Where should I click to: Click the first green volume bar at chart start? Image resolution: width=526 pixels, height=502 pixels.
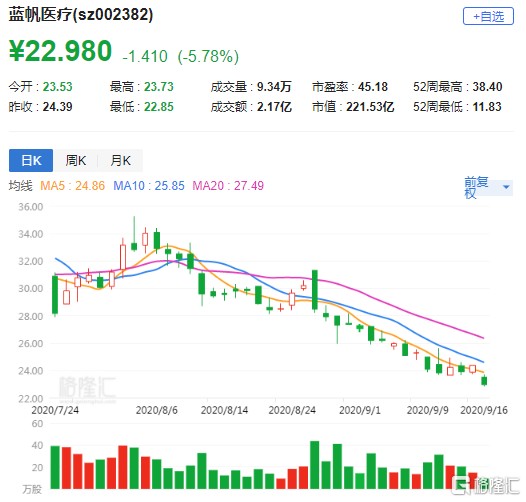[55, 467]
